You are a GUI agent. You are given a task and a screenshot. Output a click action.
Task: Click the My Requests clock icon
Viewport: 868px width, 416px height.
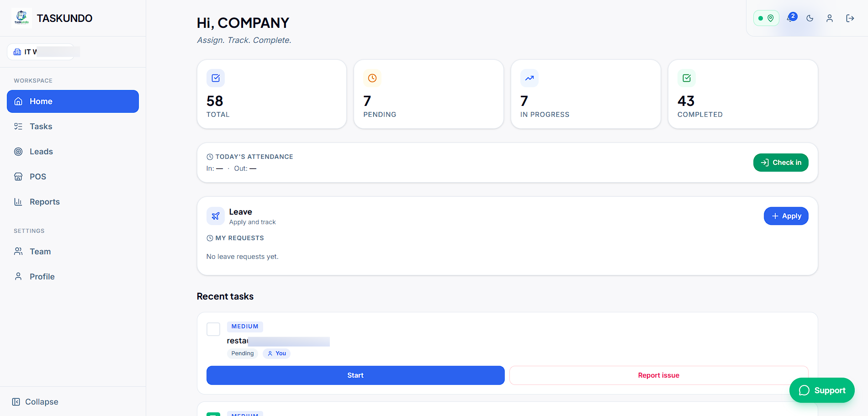210,238
